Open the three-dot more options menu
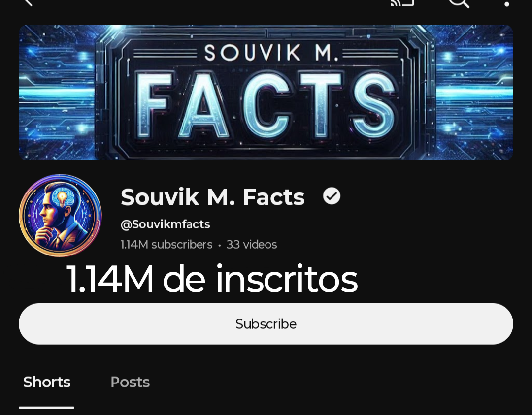Image resolution: width=532 pixels, height=415 pixels. [x=506, y=4]
